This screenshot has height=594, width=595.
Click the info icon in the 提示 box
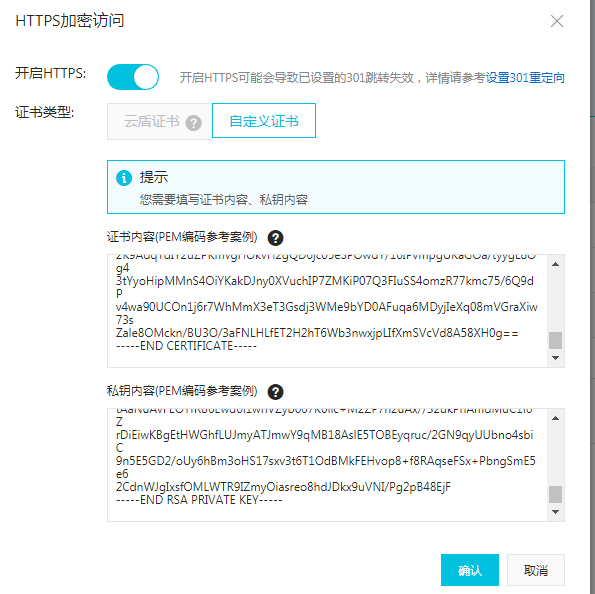tap(124, 178)
